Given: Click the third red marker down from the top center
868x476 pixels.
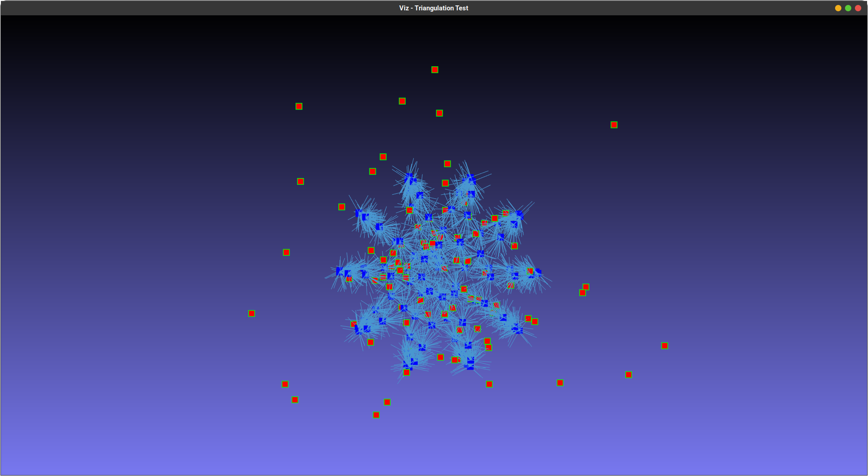Looking at the screenshot, I should [439, 114].
